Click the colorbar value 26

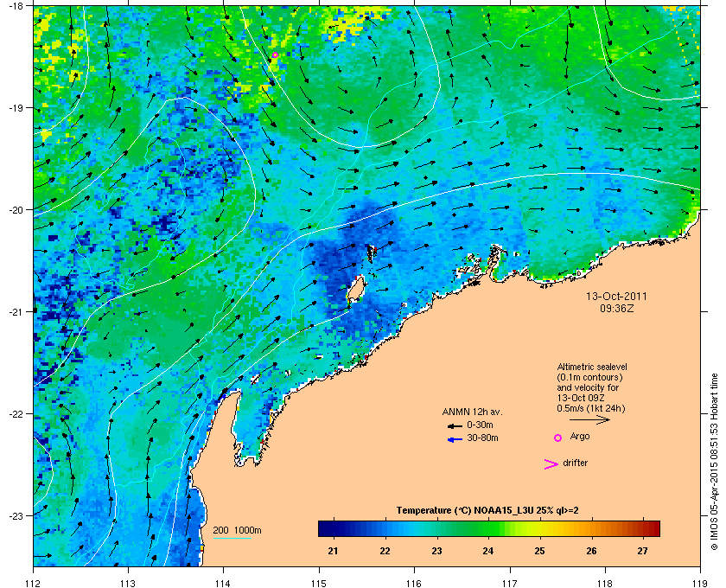pyautogui.click(x=591, y=551)
